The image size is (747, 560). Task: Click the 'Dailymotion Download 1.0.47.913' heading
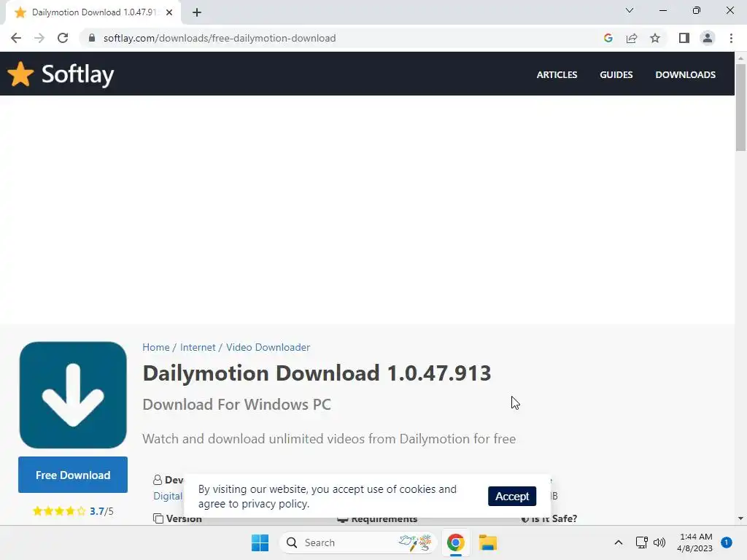click(x=317, y=373)
